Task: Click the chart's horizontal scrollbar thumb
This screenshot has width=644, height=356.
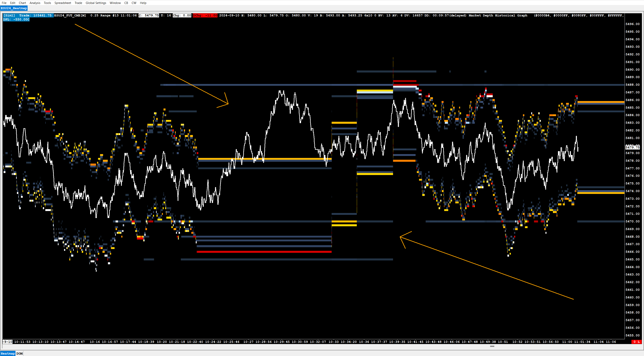Action: coord(492,346)
